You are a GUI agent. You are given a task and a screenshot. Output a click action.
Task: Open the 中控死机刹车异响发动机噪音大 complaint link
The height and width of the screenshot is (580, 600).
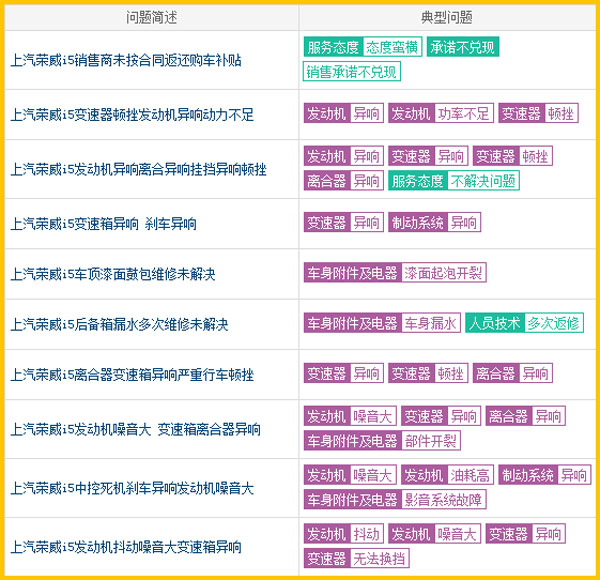point(132,488)
